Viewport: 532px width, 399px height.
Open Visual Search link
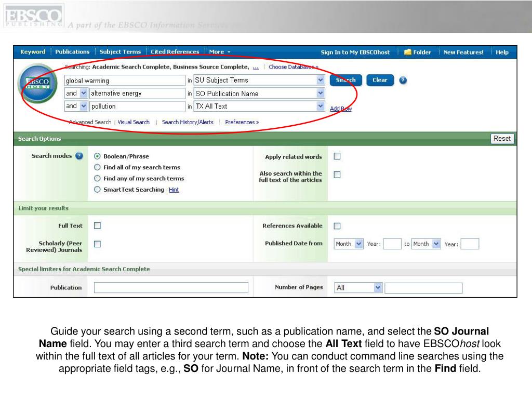pos(134,122)
